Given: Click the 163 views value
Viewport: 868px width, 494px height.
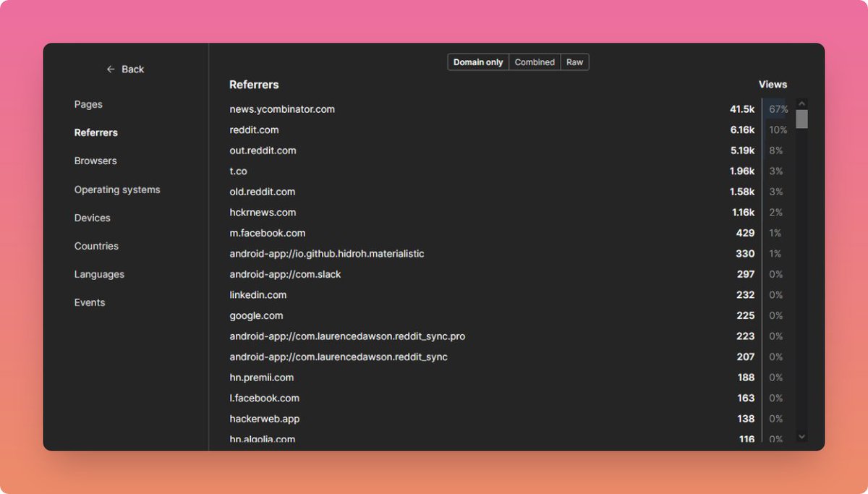Looking at the screenshot, I should [x=746, y=398].
